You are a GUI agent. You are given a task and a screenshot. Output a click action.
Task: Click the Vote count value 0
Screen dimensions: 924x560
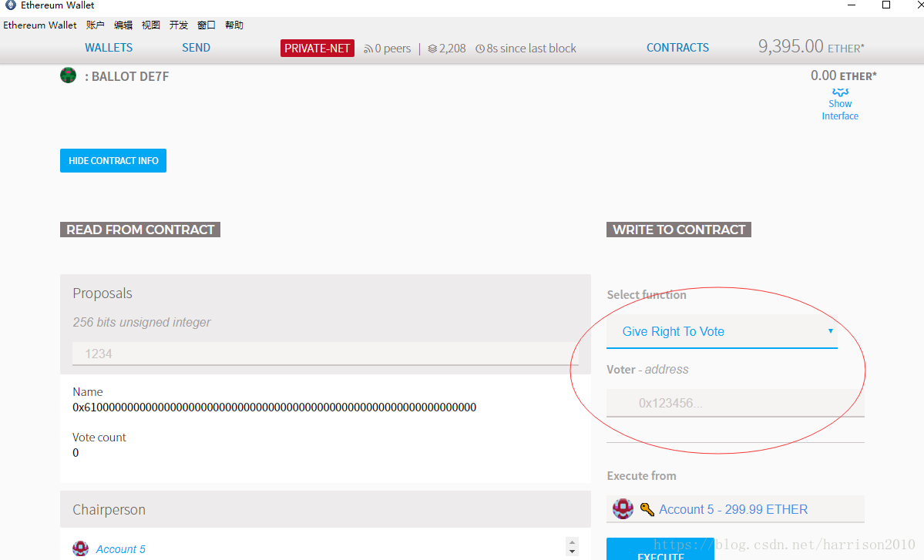tap(76, 453)
